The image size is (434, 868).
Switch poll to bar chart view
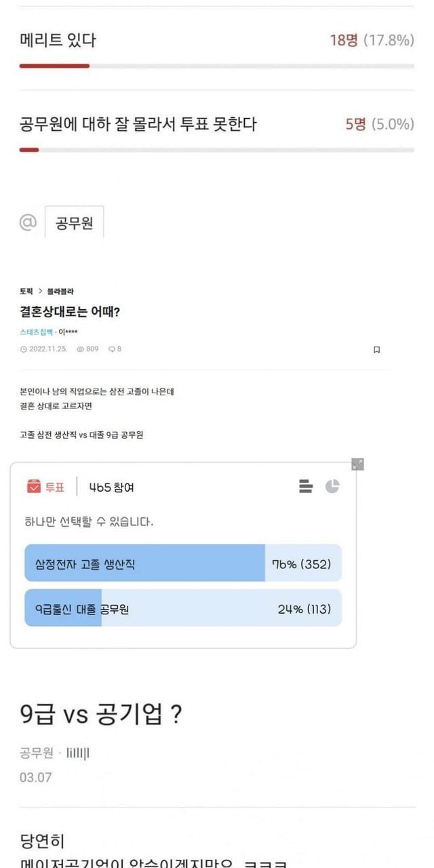click(306, 486)
